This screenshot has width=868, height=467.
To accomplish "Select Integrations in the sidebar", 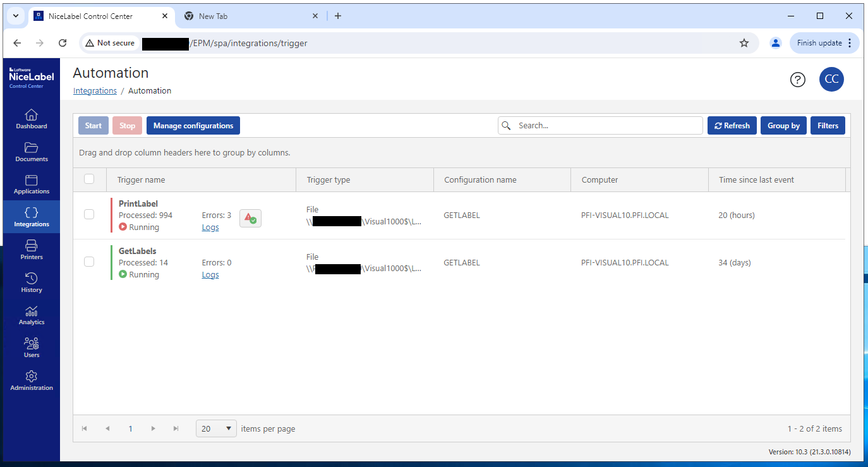I will (31, 217).
